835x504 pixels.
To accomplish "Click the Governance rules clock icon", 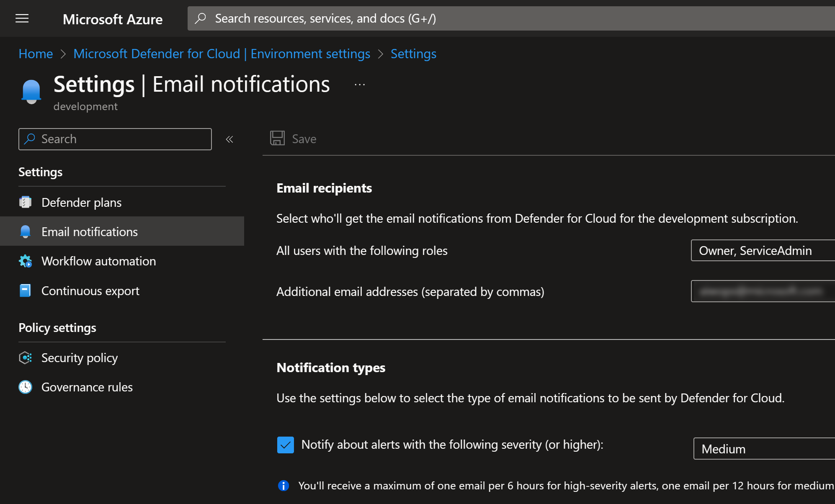I will coord(25,387).
